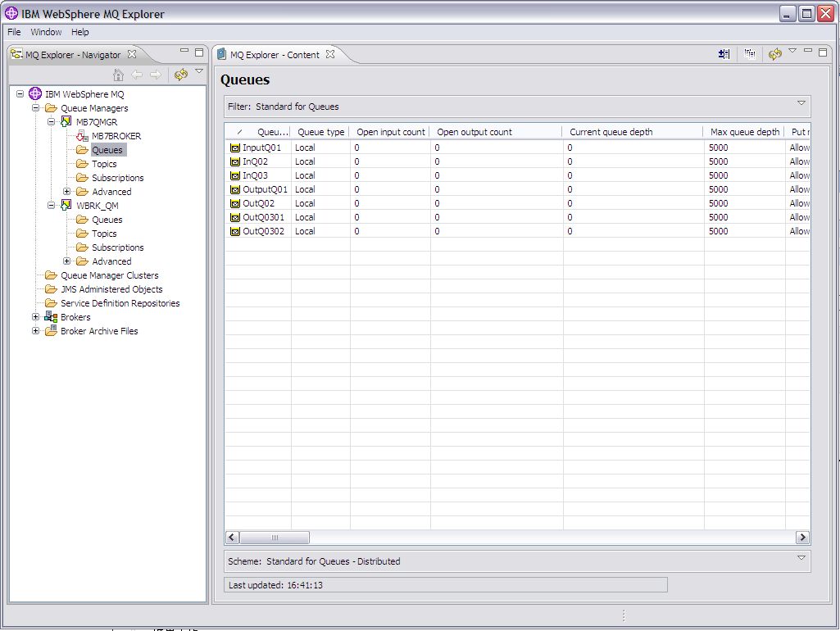Click the MB7BROKER broker icon

tap(82, 135)
